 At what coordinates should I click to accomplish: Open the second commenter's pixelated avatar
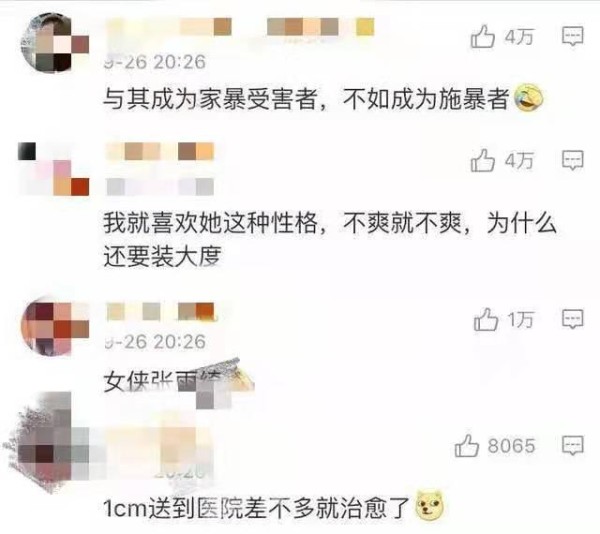54,168
